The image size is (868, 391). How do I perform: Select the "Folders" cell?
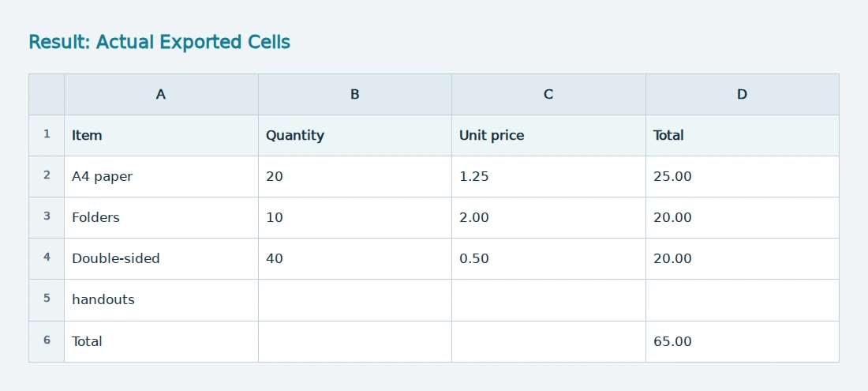(161, 217)
